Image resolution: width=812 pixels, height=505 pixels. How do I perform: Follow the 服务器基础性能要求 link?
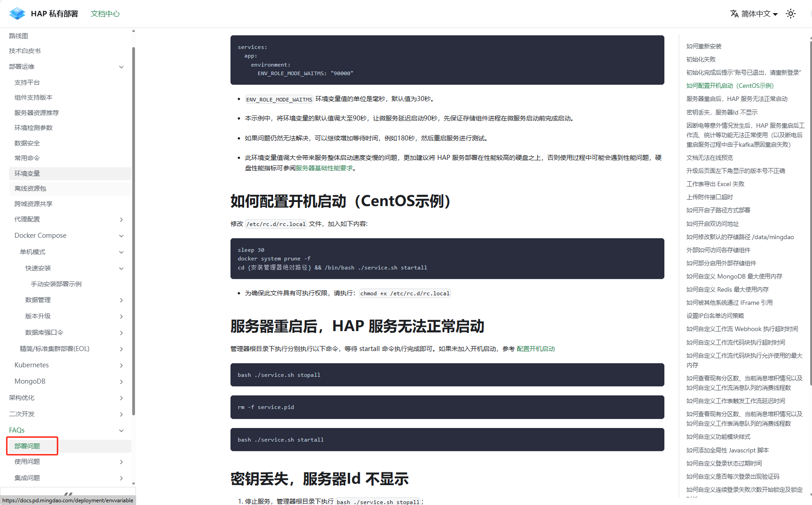pyautogui.click(x=324, y=168)
